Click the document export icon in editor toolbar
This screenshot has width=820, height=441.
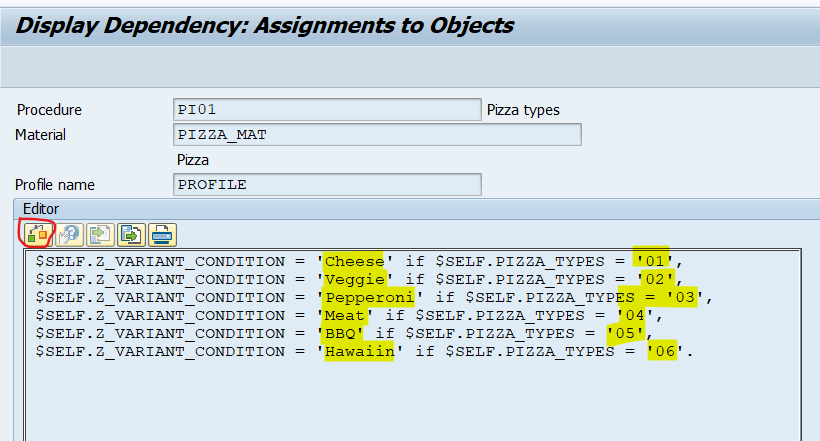pyautogui.click(x=131, y=234)
